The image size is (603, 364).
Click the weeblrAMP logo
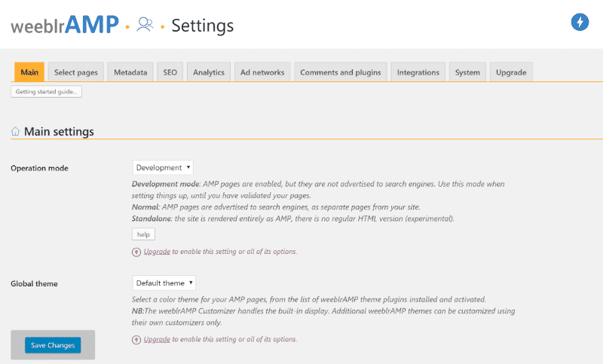coord(65,25)
